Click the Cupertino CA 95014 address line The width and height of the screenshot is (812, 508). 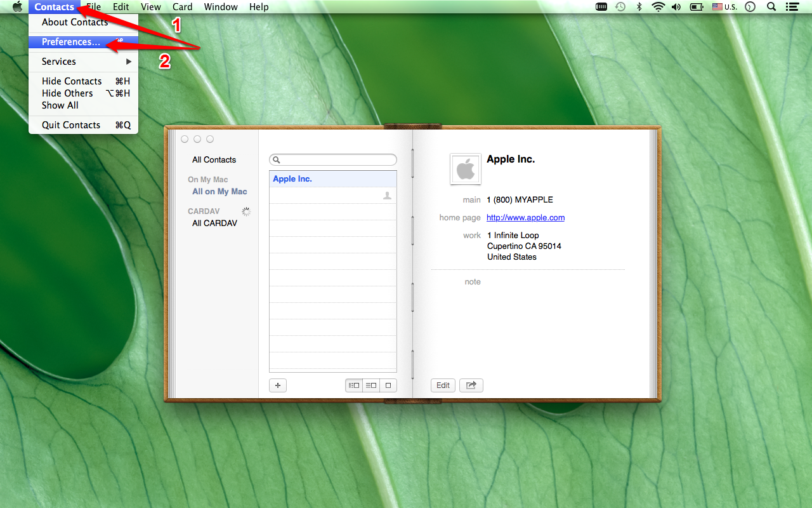click(x=524, y=246)
